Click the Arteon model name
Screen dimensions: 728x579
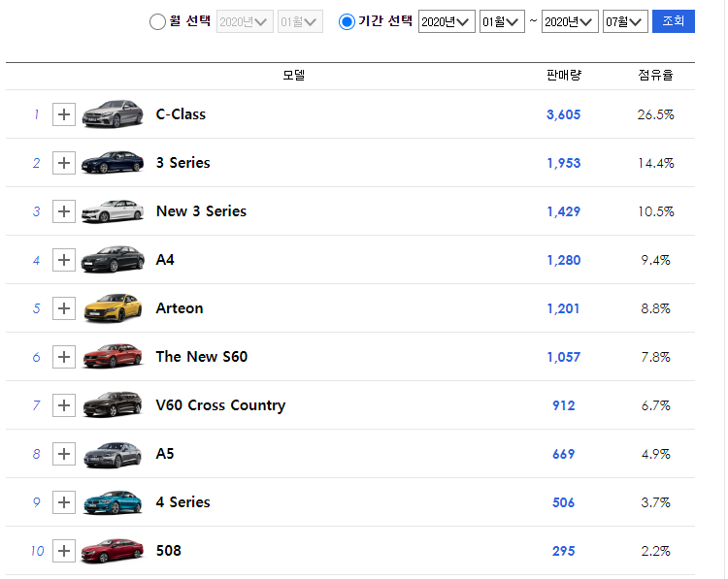point(180,308)
